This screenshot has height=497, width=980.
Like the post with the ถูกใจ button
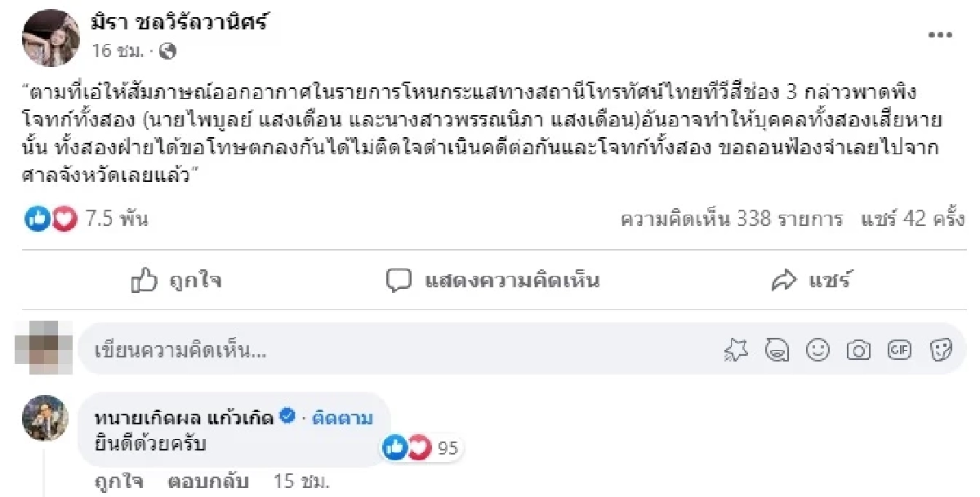point(176,281)
